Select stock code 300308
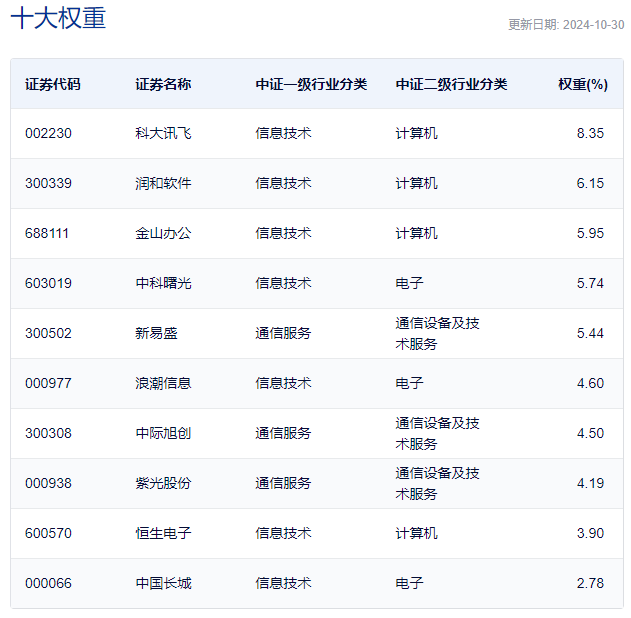Image resolution: width=631 pixels, height=618 pixels. (x=48, y=433)
